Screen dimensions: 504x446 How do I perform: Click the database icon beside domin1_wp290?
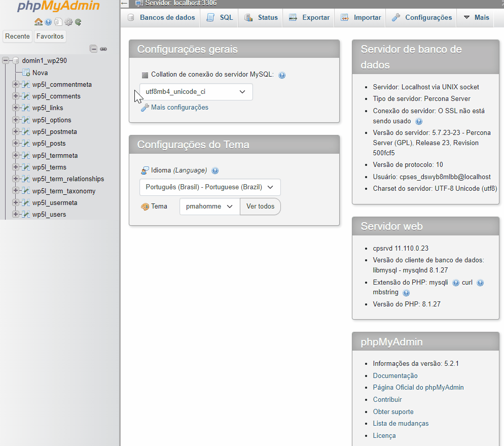click(x=16, y=60)
